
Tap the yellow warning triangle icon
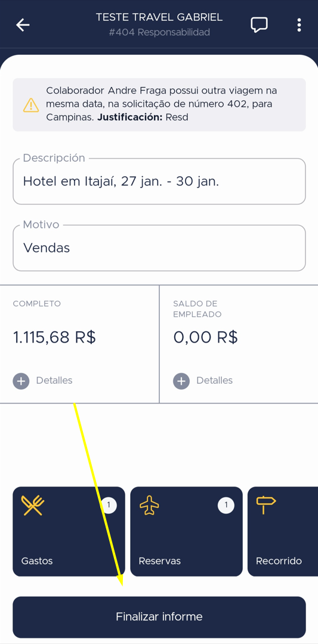31,104
